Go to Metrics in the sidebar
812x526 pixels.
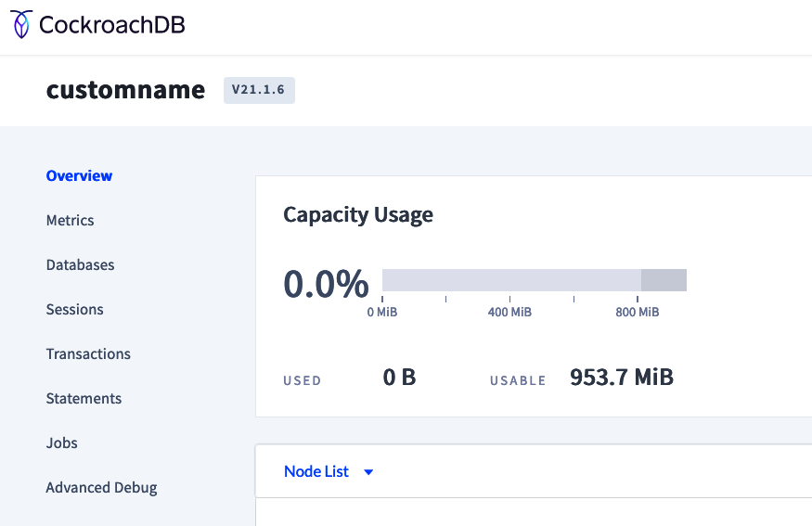click(70, 221)
